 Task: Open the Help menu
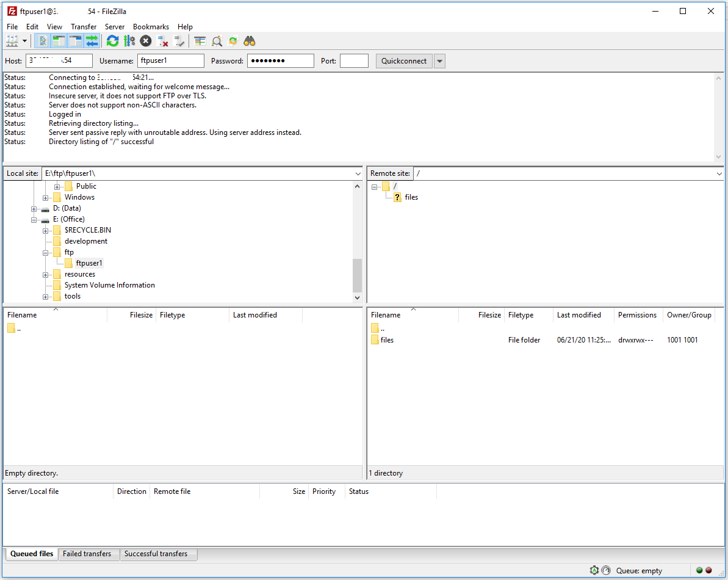tap(185, 26)
